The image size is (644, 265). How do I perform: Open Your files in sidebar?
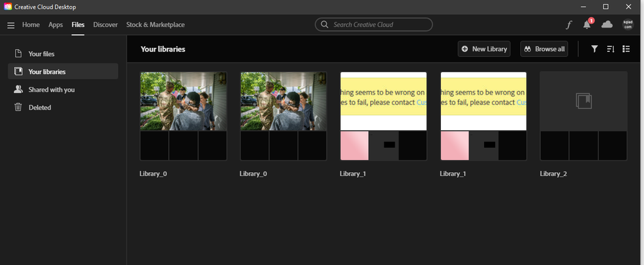click(x=63, y=54)
